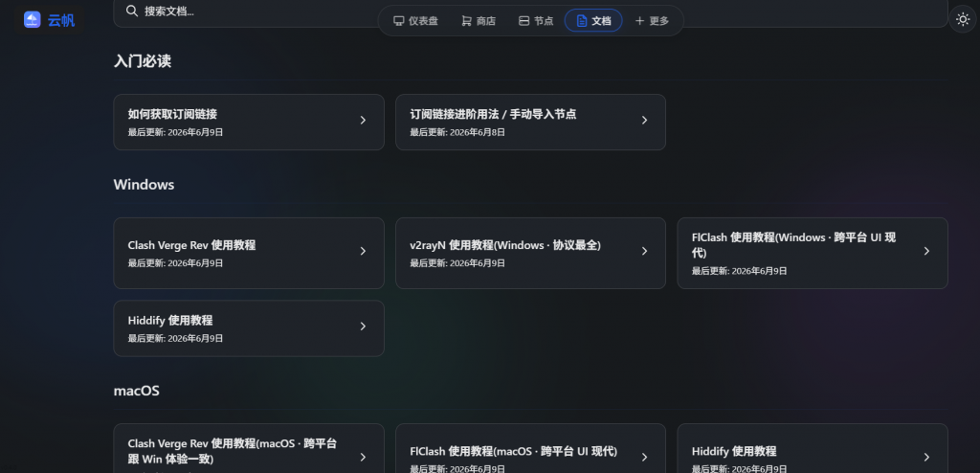The height and width of the screenshot is (473, 980).
Task: Click chevron on FlClash macOS card
Action: pos(644,458)
